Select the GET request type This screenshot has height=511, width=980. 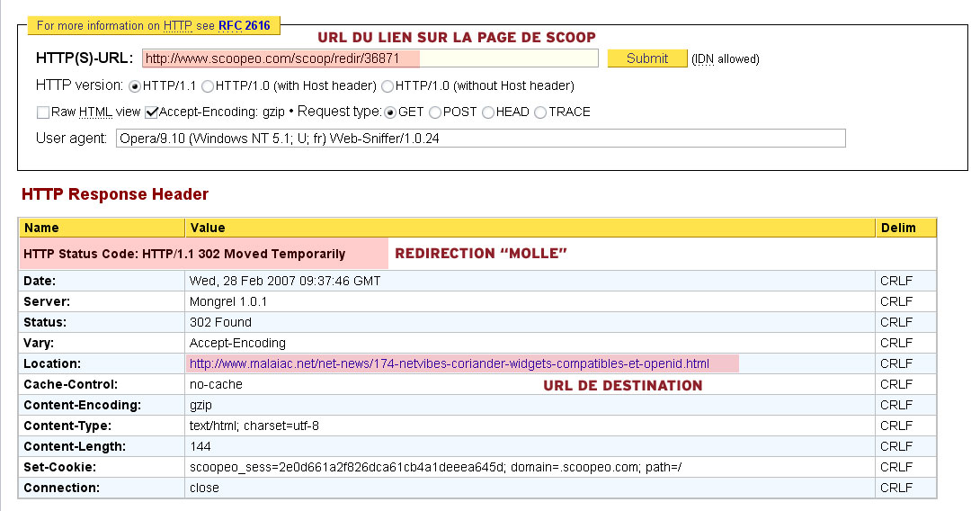tap(390, 112)
